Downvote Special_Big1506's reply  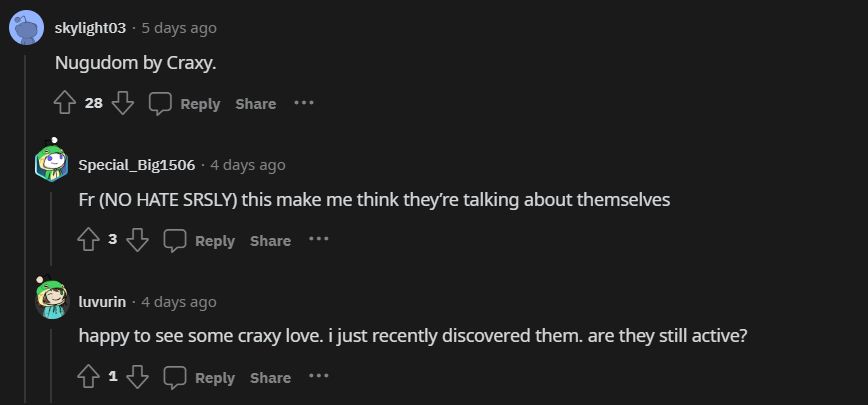(x=138, y=240)
